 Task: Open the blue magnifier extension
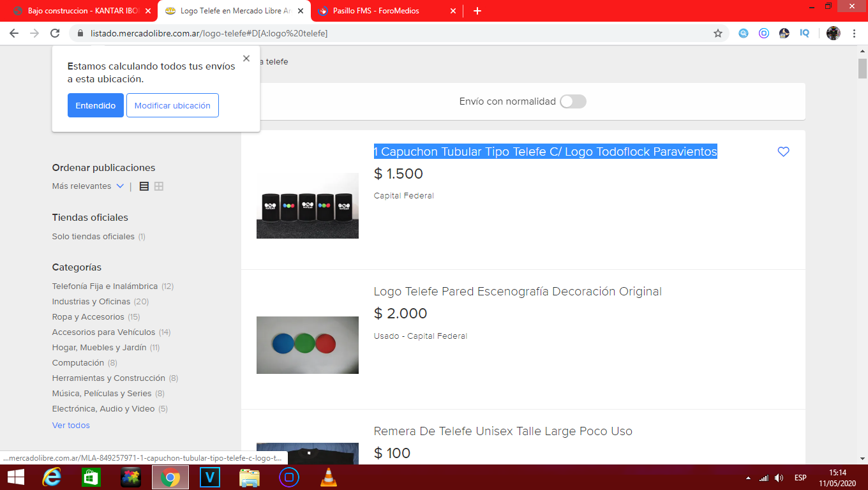pos(744,33)
